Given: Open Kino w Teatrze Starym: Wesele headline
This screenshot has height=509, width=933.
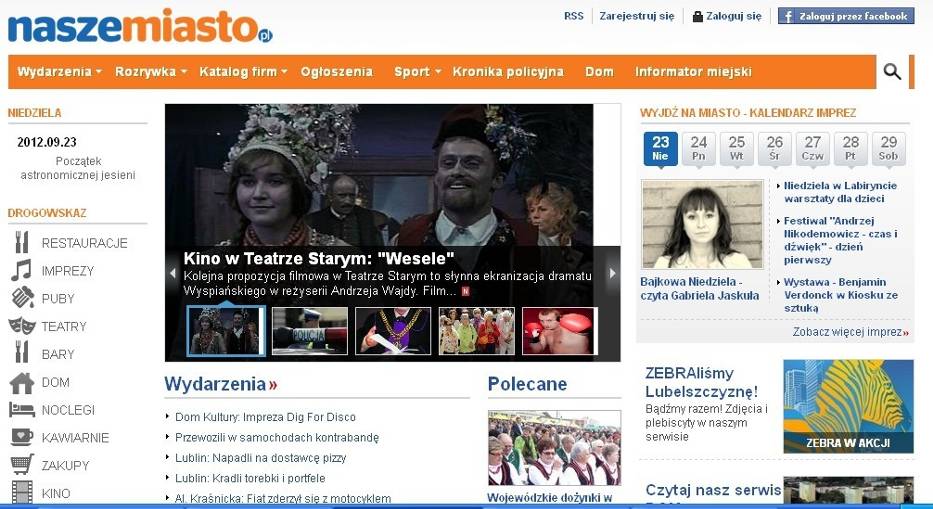Looking at the screenshot, I should (x=319, y=258).
